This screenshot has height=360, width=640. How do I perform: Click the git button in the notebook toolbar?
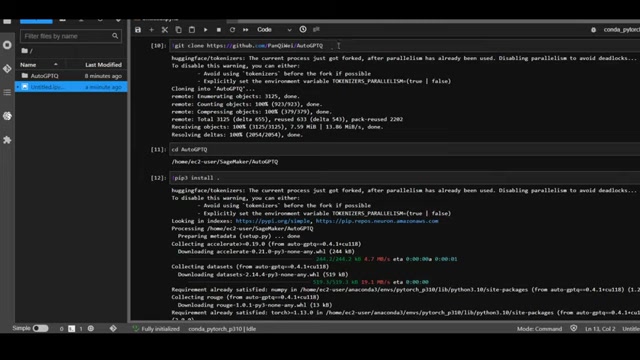pyautogui.click(x=316, y=29)
